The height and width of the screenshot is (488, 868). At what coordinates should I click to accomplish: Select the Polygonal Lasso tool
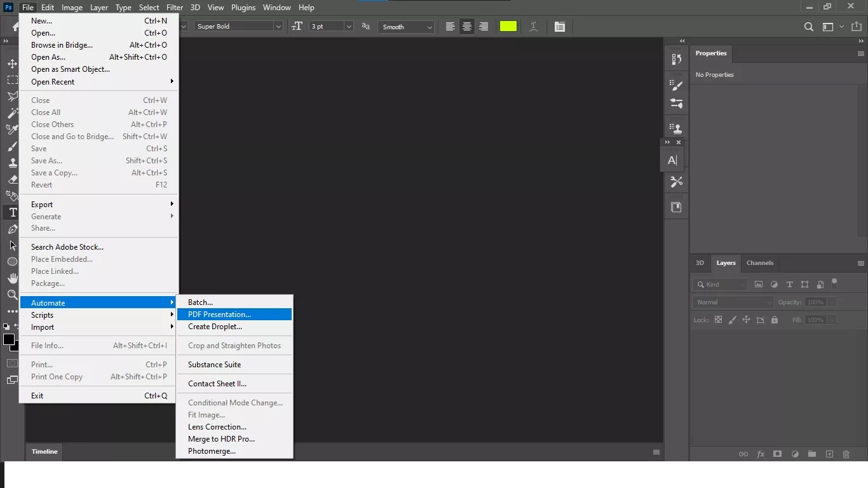[x=12, y=97]
